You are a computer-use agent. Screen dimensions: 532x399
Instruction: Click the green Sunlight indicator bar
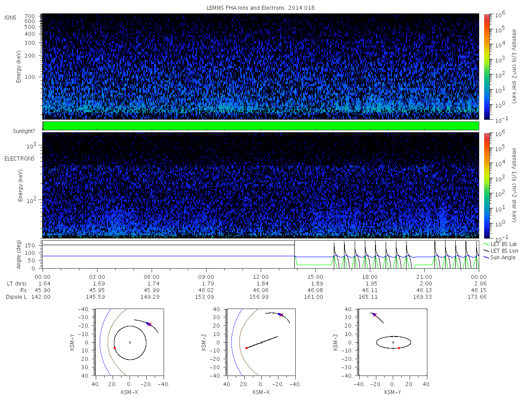(261, 126)
